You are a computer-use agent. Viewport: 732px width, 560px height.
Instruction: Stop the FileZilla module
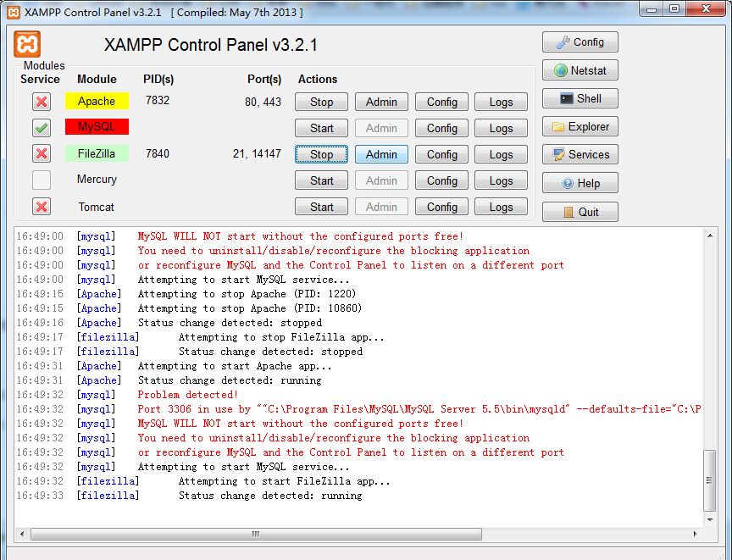(x=321, y=154)
